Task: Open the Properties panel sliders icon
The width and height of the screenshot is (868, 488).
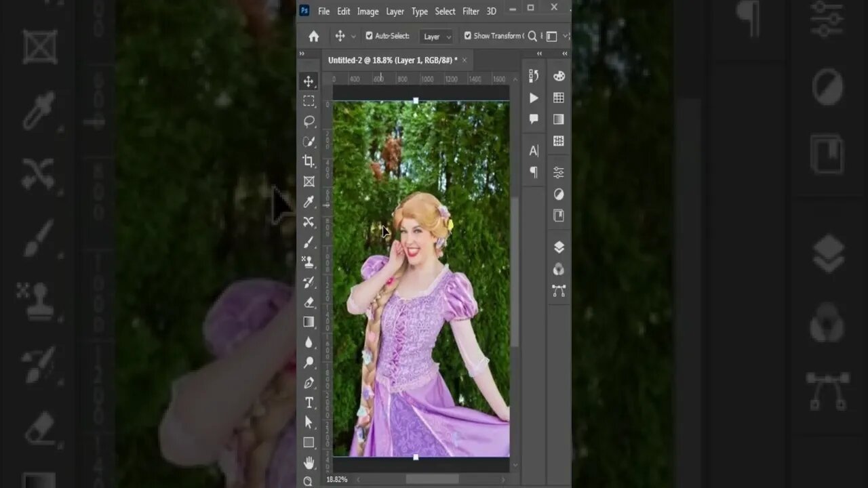Action: pyautogui.click(x=559, y=172)
